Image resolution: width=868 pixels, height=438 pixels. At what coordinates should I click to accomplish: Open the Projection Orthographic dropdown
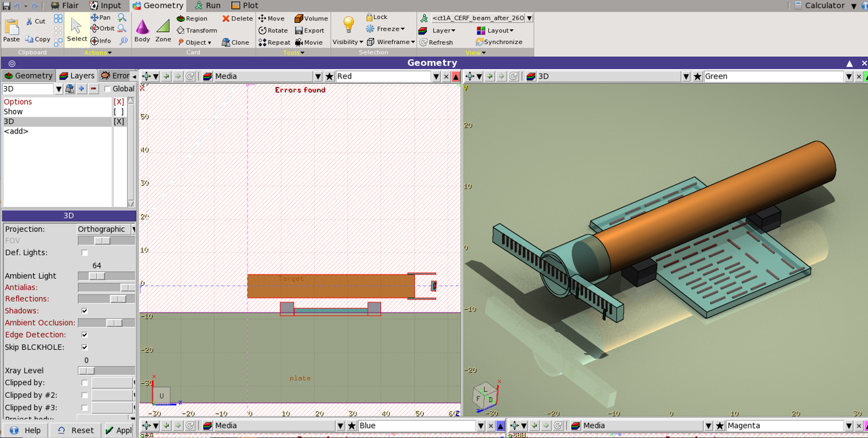click(106, 229)
